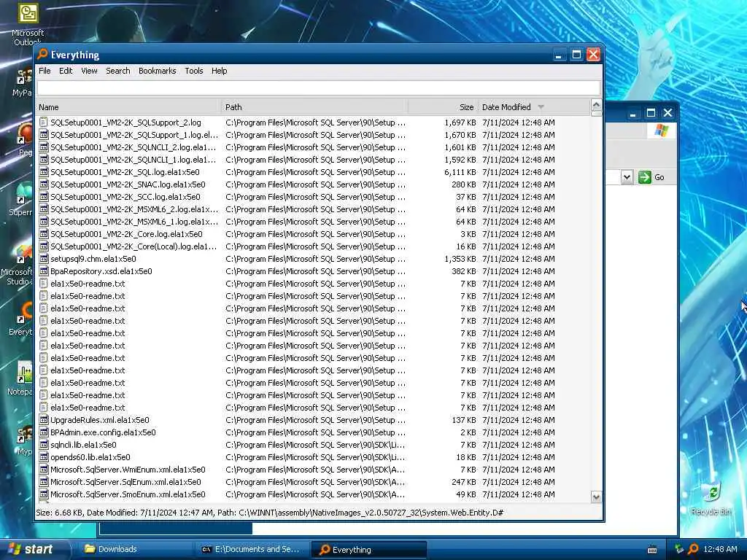Click the 137 KB size cell

[463, 420]
